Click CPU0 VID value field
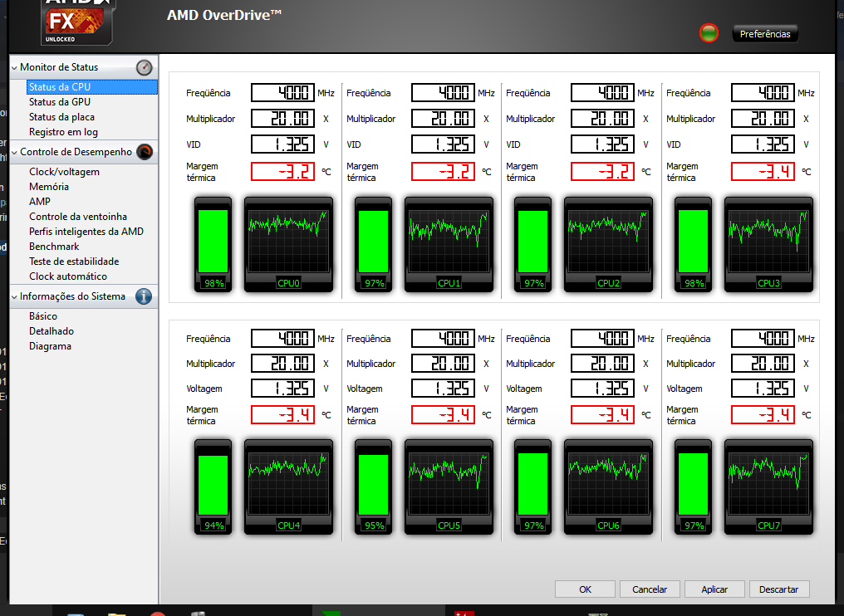The image size is (844, 616). (x=282, y=144)
